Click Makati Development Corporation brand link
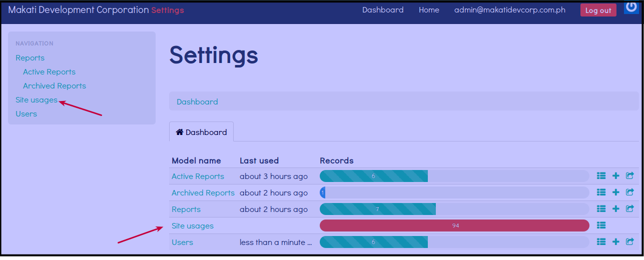The height and width of the screenshot is (260, 644). [79, 10]
